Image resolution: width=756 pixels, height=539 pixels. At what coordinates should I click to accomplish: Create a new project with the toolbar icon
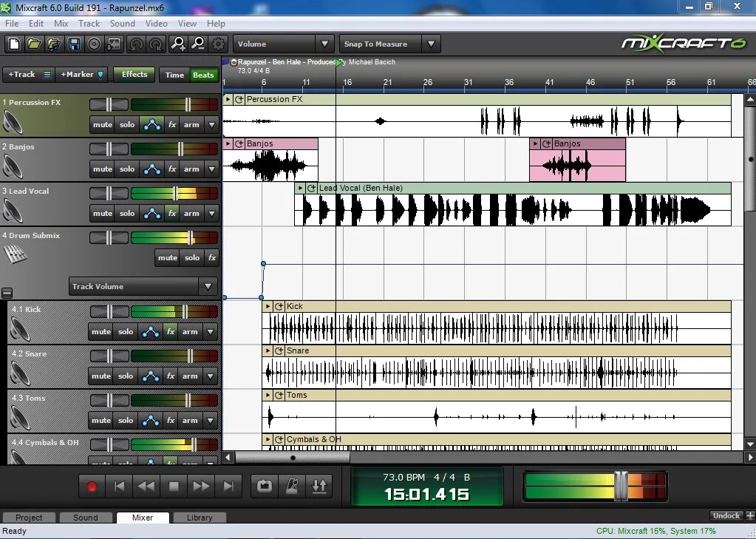point(15,44)
